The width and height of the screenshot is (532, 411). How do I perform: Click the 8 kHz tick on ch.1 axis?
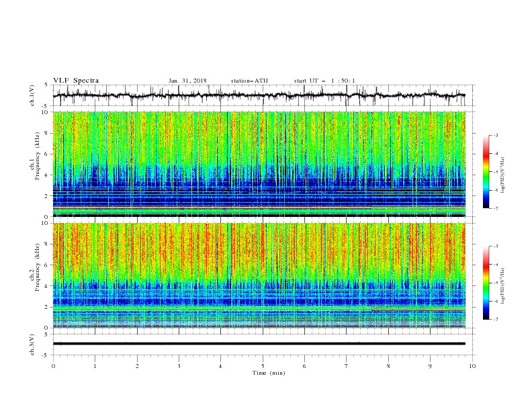click(x=48, y=133)
